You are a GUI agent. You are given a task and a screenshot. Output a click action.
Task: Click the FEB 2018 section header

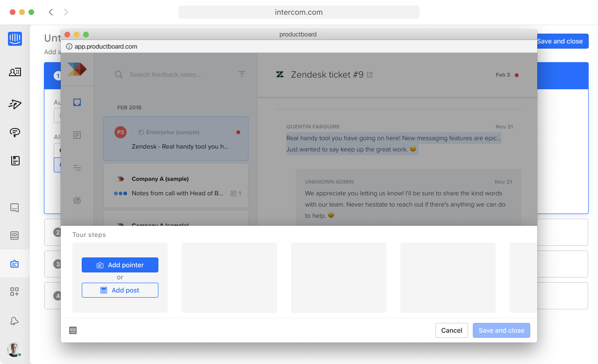(129, 107)
